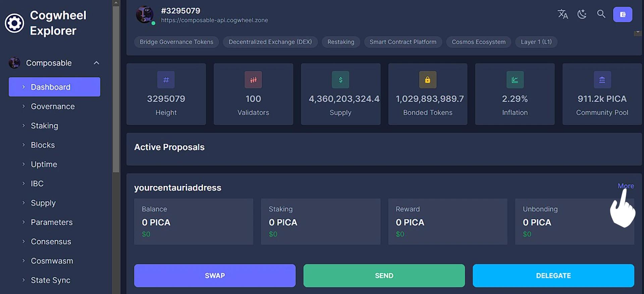Click the Validators people icon
Screen dimensions: 644x294
tap(253, 80)
